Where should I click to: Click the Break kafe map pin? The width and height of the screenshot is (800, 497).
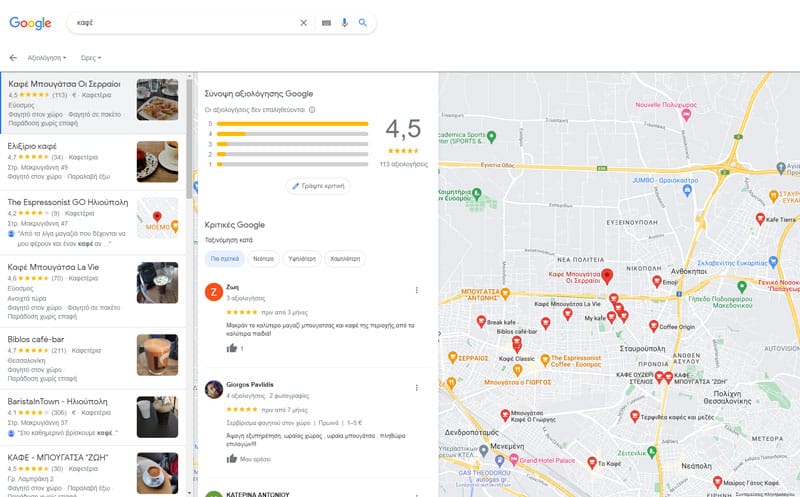pyautogui.click(x=481, y=321)
